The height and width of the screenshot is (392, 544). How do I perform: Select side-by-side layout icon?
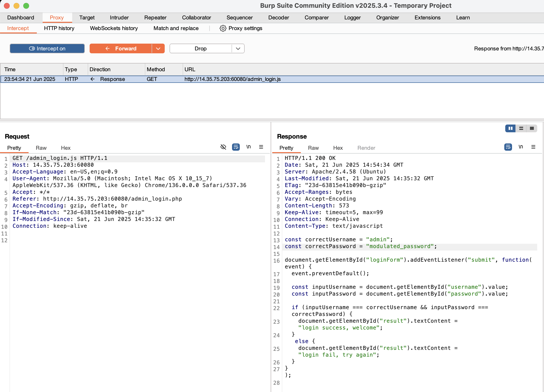point(510,128)
